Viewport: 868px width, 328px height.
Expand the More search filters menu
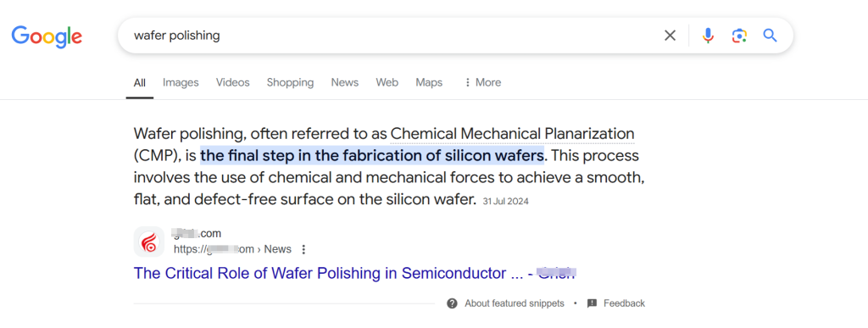pos(482,82)
